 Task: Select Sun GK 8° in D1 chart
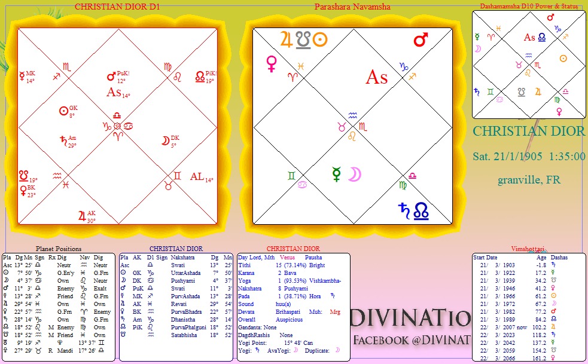coord(68,111)
